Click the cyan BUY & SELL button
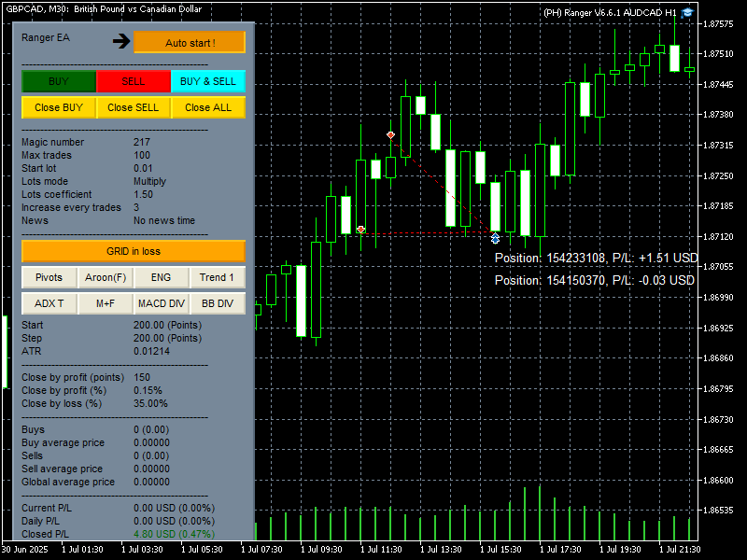Viewport: 747px width, 560px height. point(208,81)
